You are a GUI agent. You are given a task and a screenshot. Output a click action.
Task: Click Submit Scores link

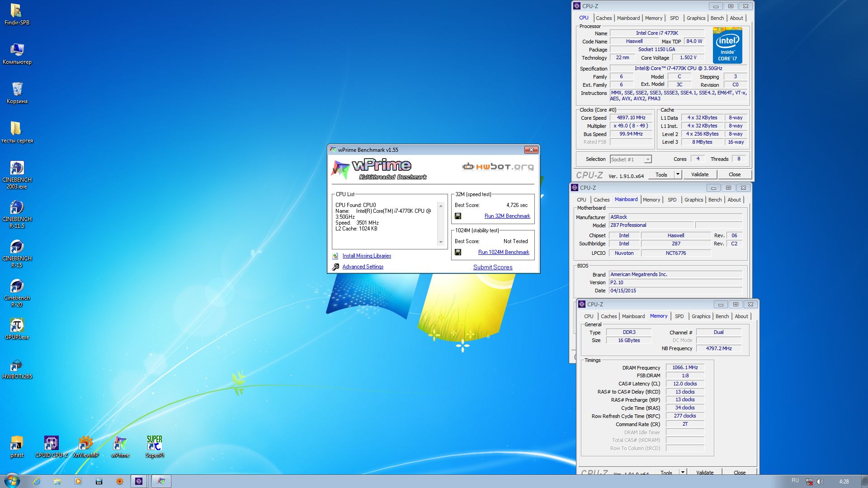point(493,267)
